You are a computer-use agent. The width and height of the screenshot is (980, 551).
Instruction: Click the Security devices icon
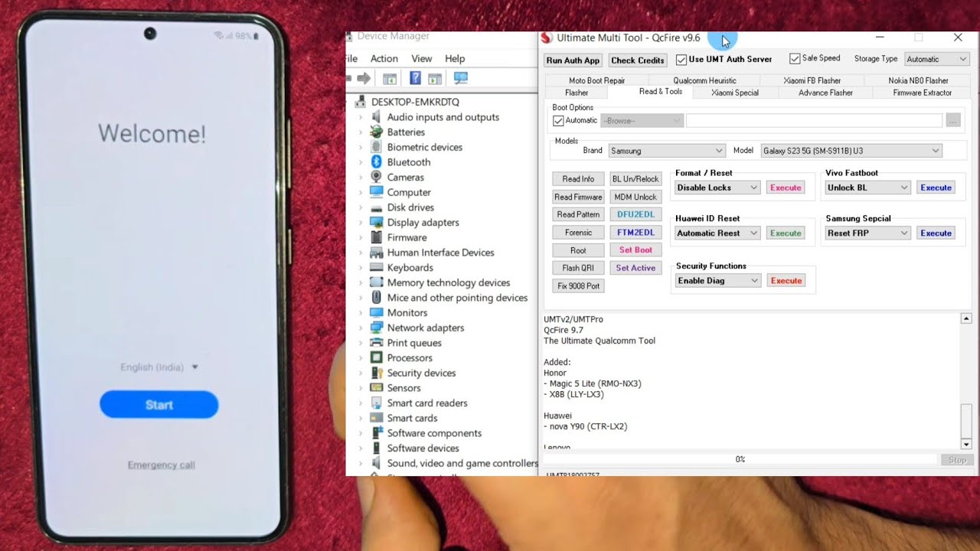376,373
